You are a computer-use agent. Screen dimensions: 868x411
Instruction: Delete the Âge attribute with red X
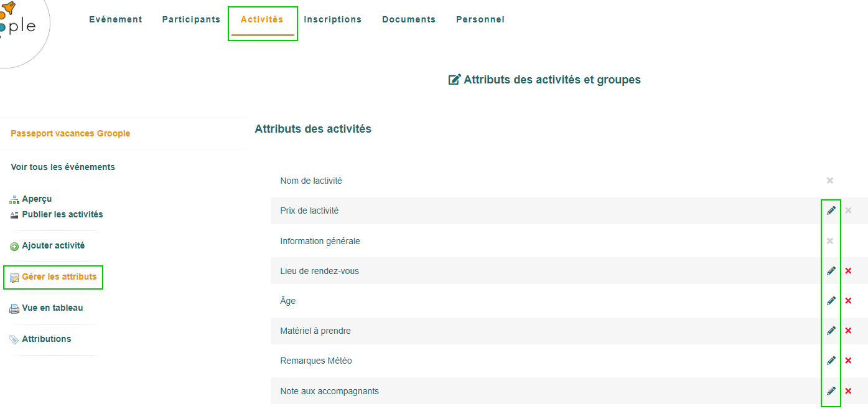pyautogui.click(x=848, y=301)
